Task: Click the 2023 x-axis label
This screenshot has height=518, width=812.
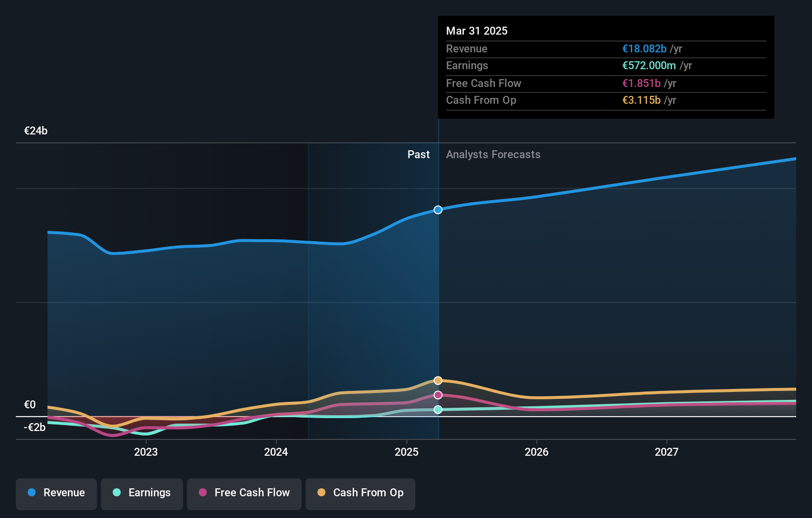Action: [x=146, y=452]
